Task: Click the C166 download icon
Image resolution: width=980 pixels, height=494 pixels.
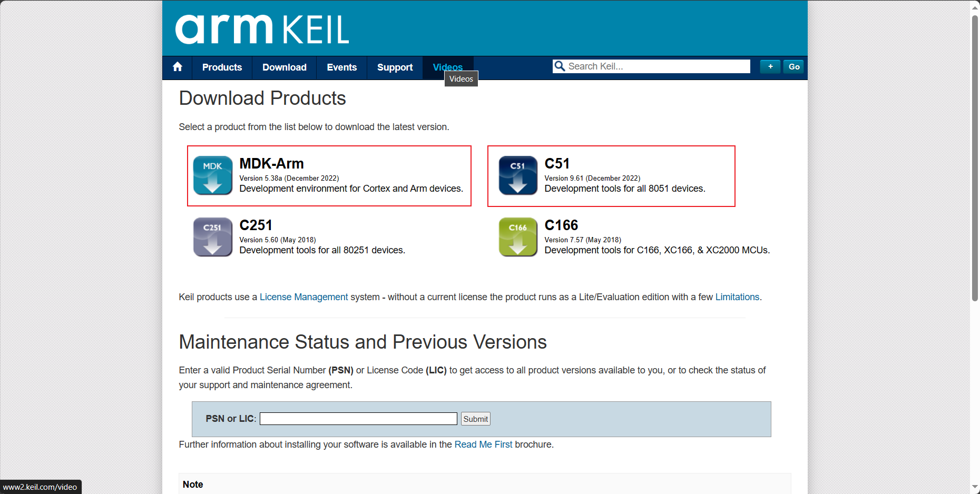Action: 517,237
